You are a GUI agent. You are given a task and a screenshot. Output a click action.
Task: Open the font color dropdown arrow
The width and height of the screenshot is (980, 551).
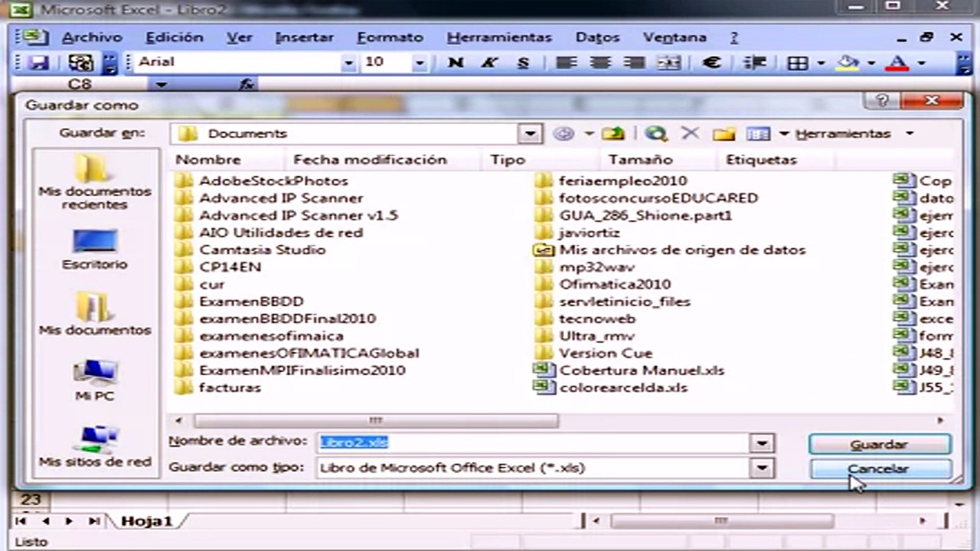(921, 63)
